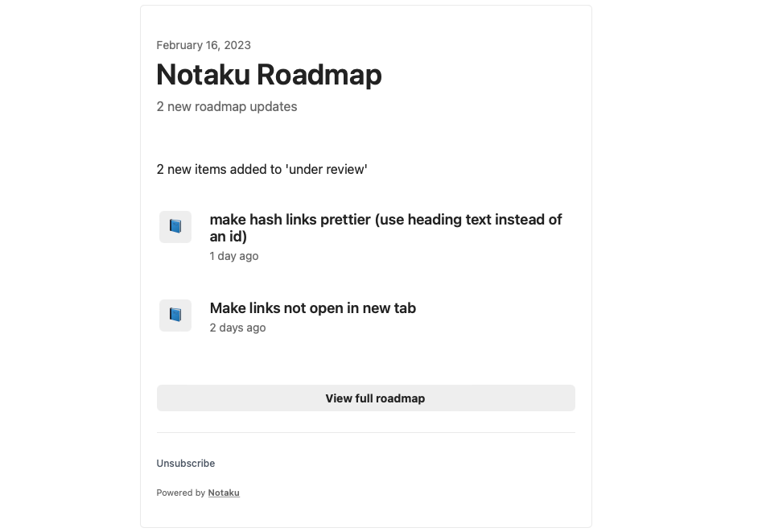
Task: Click the '2 new roadmap updates' subtitle
Action: [x=227, y=106]
